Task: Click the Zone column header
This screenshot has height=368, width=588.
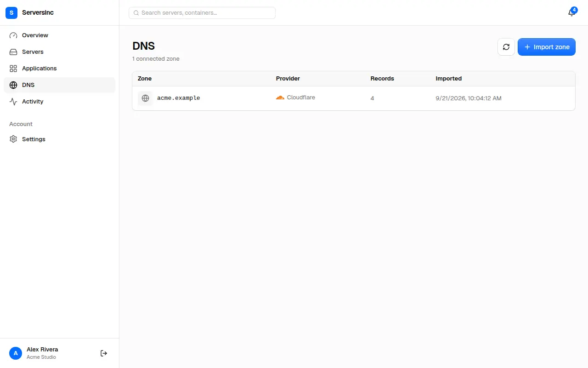Action: tap(145, 79)
